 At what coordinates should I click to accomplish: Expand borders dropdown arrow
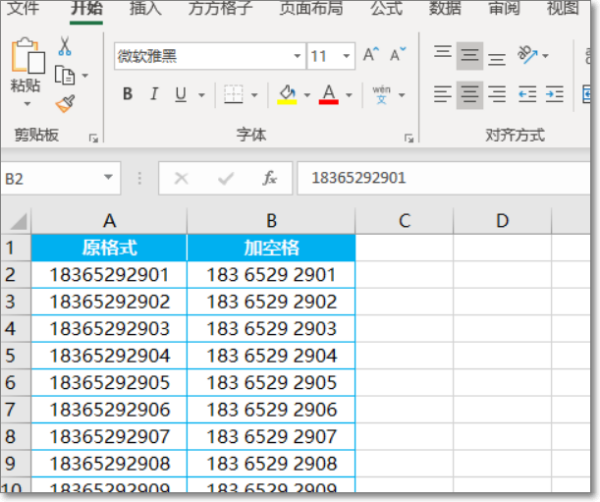[x=254, y=95]
